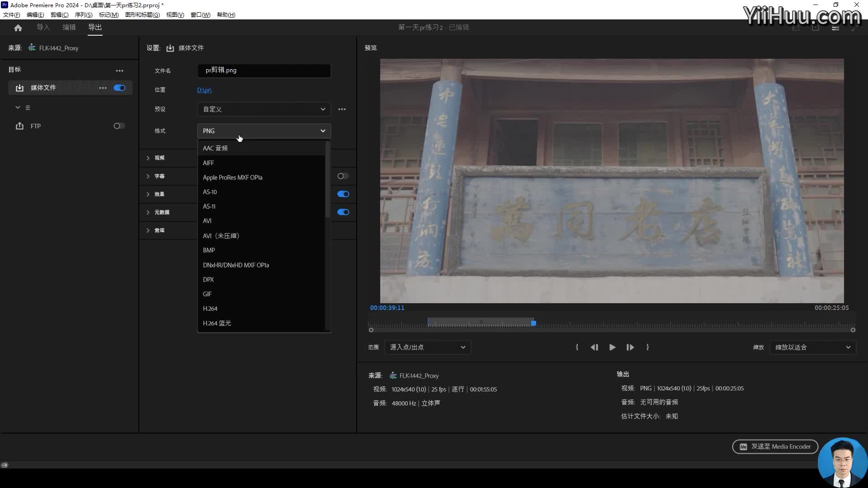Pick AVI (未压缩) format option
Viewport: 868px width, 488px height.
(x=261, y=235)
